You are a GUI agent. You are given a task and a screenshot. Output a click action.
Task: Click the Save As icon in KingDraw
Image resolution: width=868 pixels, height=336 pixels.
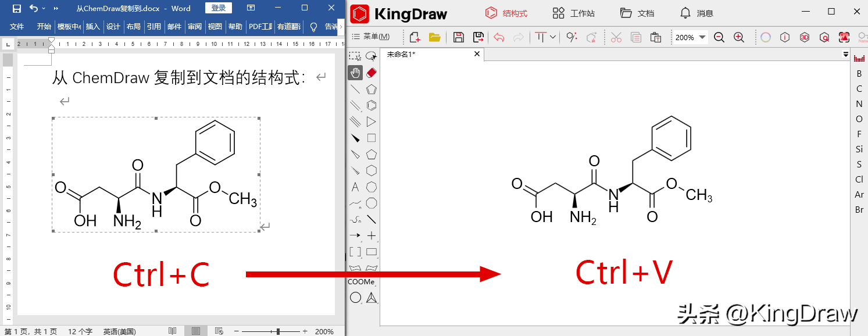click(x=478, y=37)
